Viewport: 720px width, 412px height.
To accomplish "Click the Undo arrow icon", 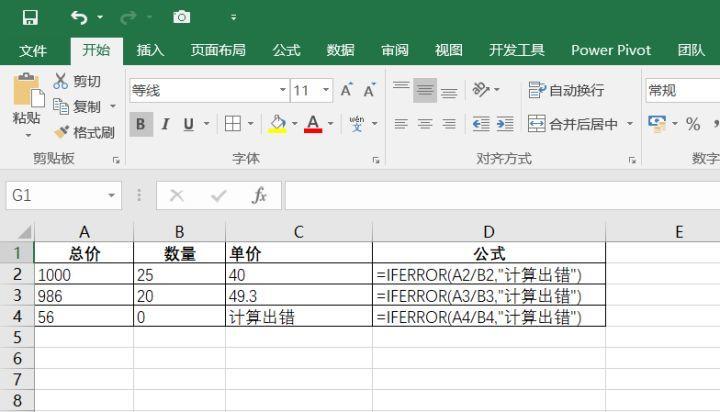I will click(80, 17).
